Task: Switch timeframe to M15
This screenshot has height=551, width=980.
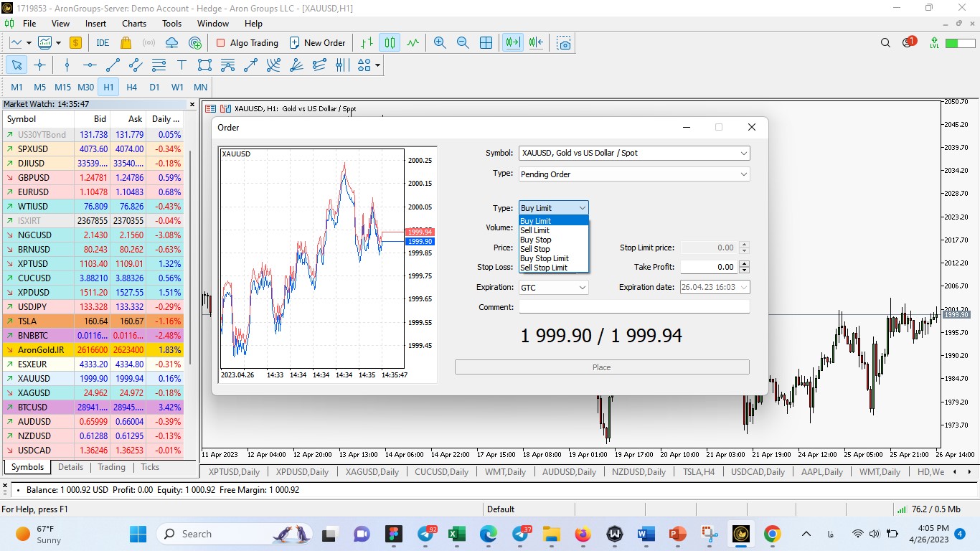Action: click(x=62, y=87)
